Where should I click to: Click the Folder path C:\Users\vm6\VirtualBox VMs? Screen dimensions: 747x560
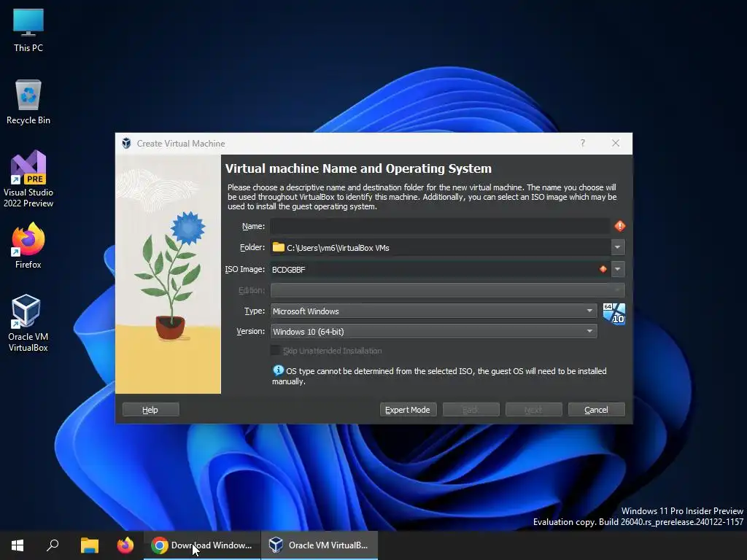tap(338, 248)
